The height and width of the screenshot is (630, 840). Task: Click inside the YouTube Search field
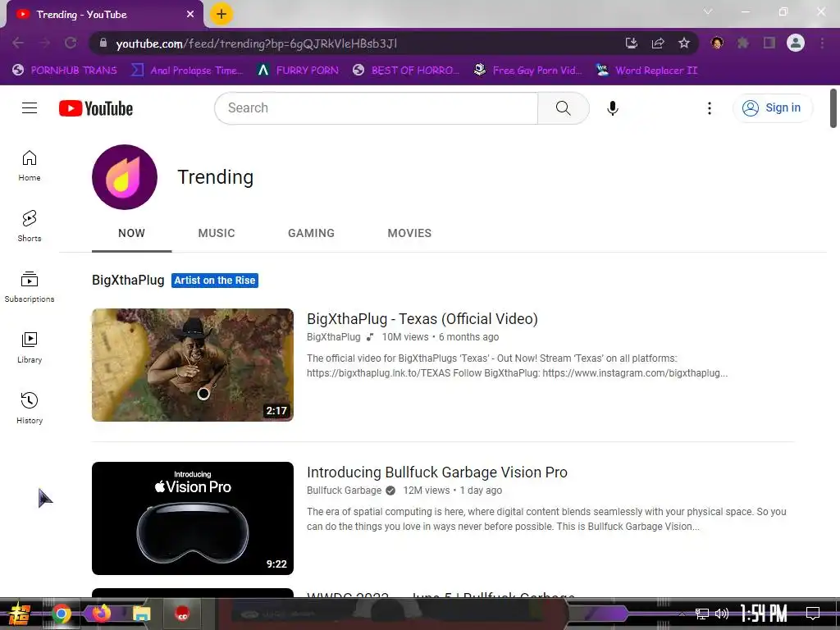376,108
